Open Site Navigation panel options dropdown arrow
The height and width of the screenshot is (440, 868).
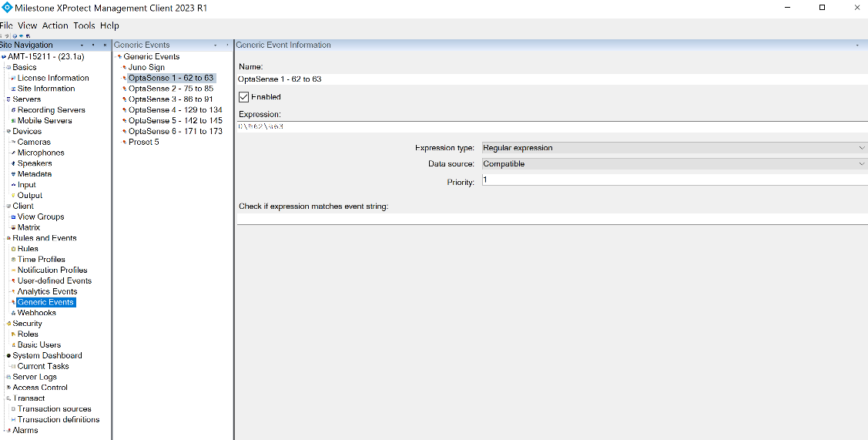coord(82,45)
